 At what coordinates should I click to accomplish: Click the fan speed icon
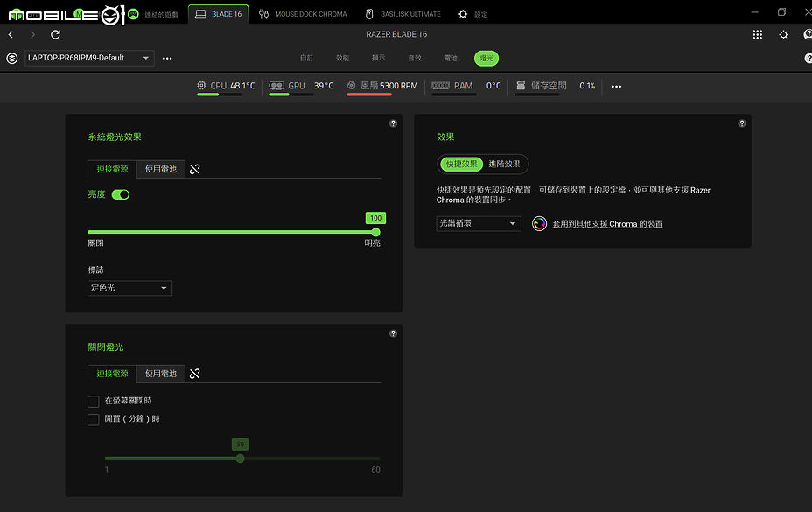351,85
